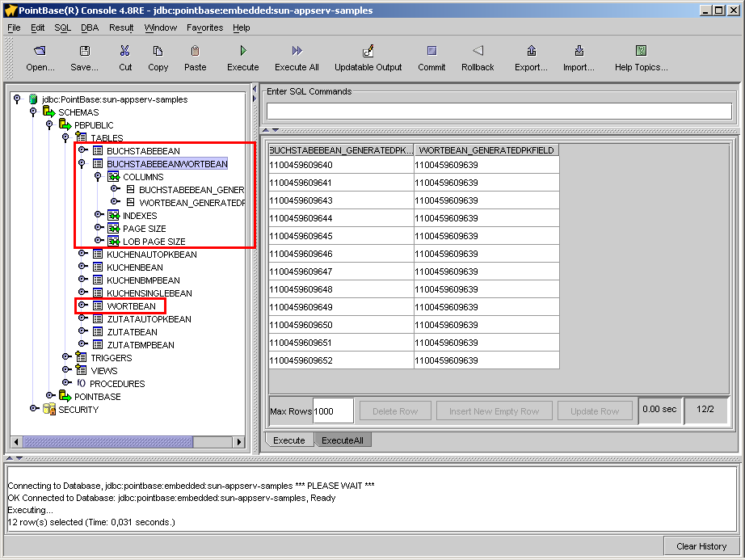Click tree scrollbar left arrow
The height and width of the screenshot is (560, 745).
point(17,442)
